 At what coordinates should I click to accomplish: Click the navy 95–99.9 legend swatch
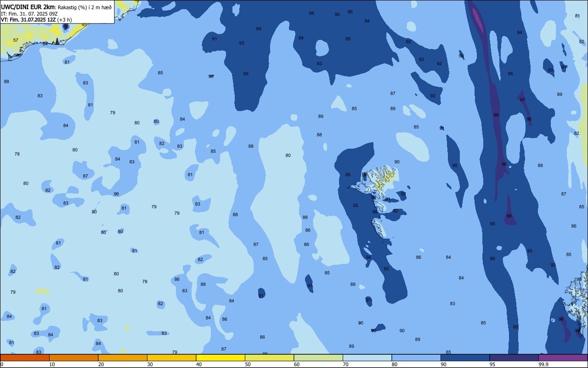[x=514, y=357]
